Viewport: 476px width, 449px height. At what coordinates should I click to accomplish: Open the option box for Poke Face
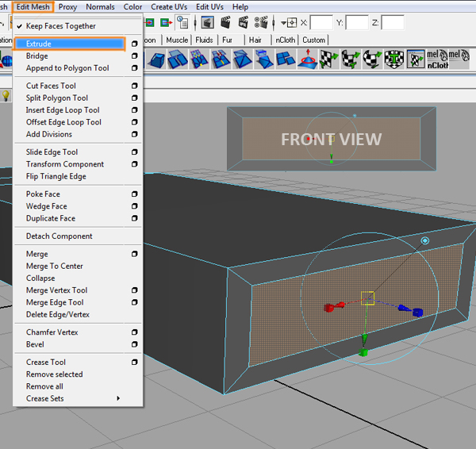[x=135, y=194]
